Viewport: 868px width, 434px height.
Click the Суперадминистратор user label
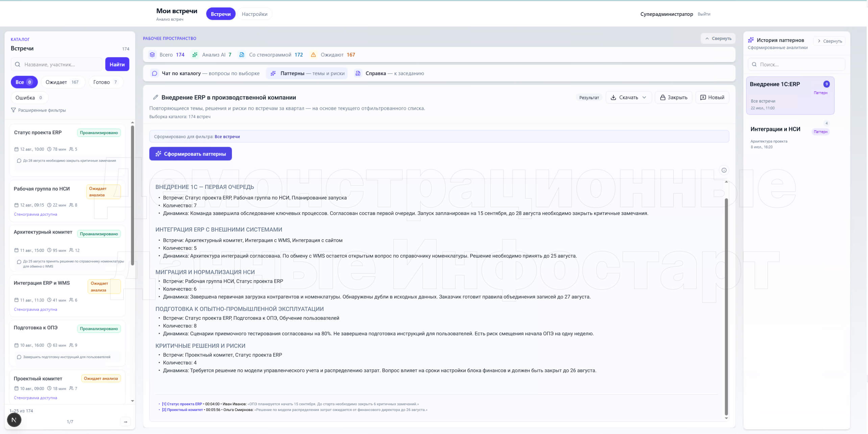(x=667, y=14)
